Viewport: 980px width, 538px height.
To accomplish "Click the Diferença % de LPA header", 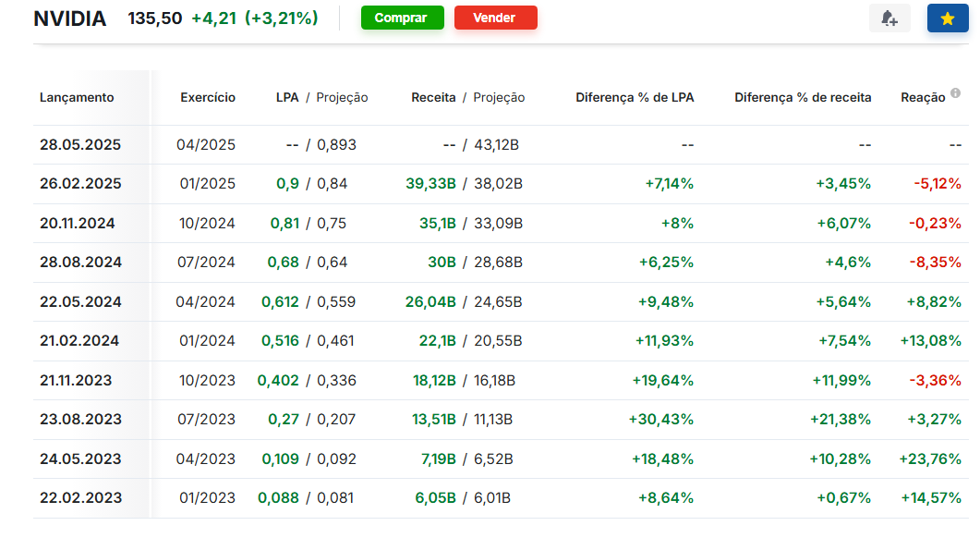I will pyautogui.click(x=635, y=98).
